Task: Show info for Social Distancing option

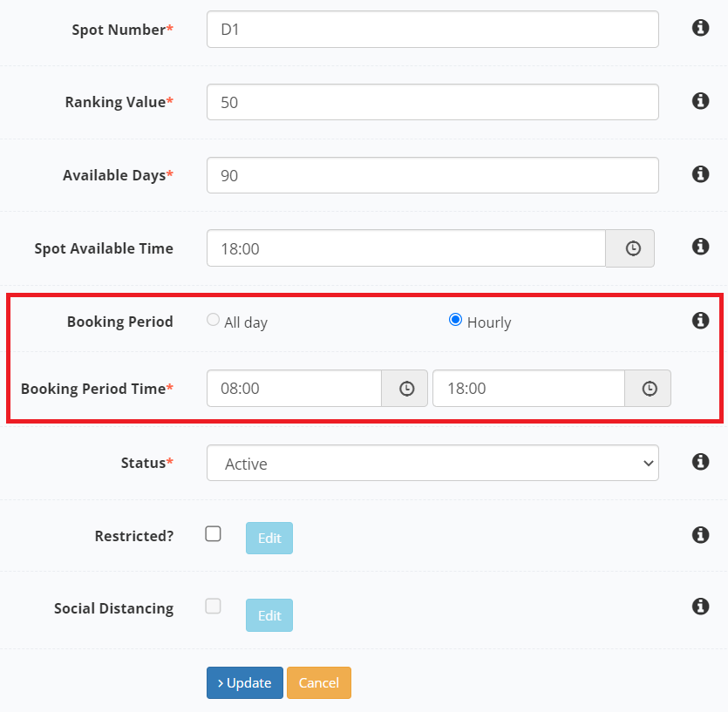Action: (700, 607)
